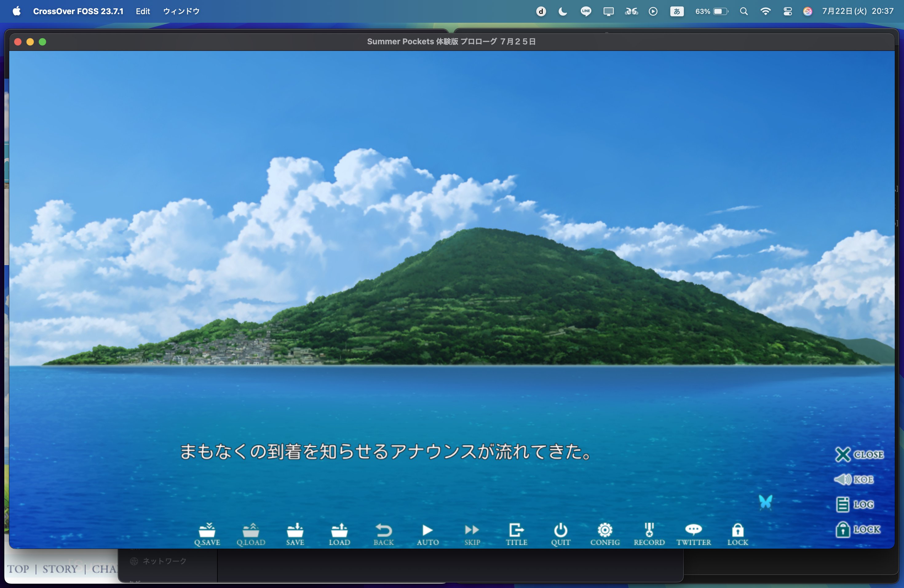Viewport: 904px width, 588px height.
Task: Return to the TITLE screen
Action: [x=517, y=534]
